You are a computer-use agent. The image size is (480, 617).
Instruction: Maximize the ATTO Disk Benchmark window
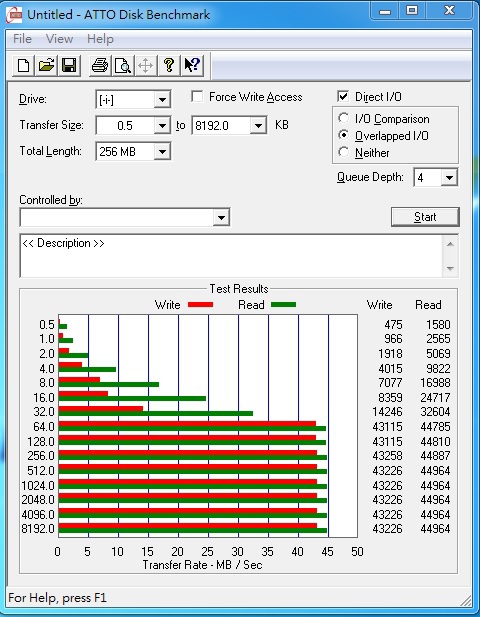(x=412, y=11)
